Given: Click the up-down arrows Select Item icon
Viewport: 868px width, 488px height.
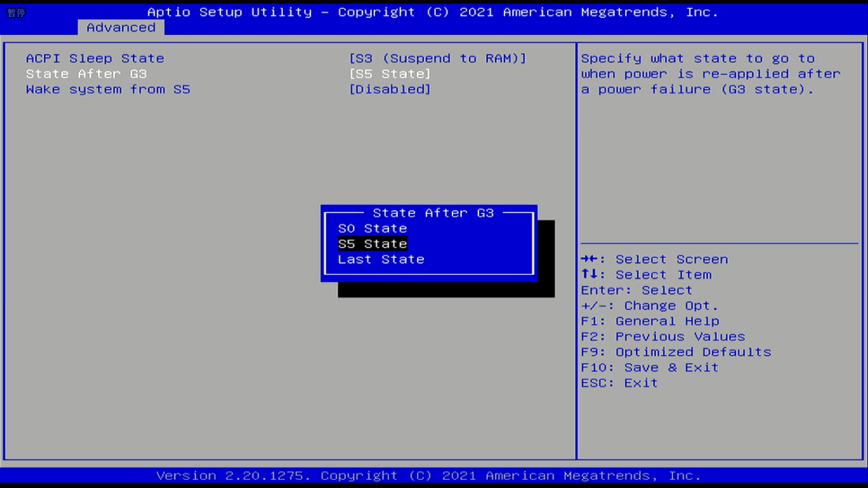Looking at the screenshot, I should click(x=589, y=274).
